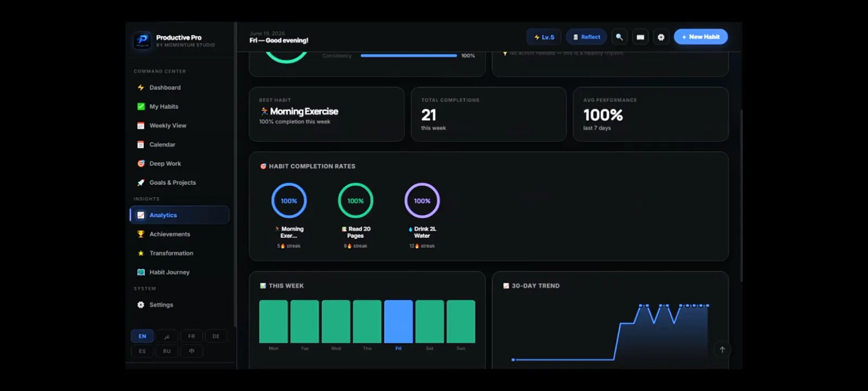Screen dimensions: 868x391
Task: Click the Consistency progress bar
Action: [x=409, y=55]
